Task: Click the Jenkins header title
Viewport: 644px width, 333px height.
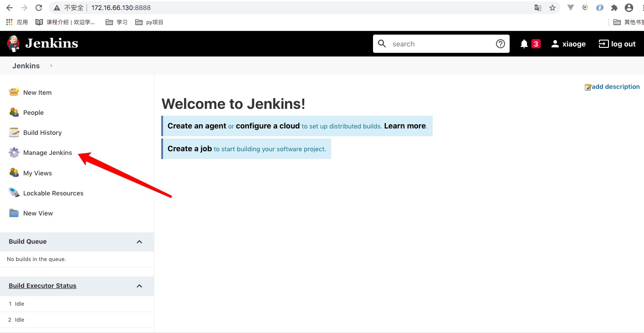Action: (51, 43)
